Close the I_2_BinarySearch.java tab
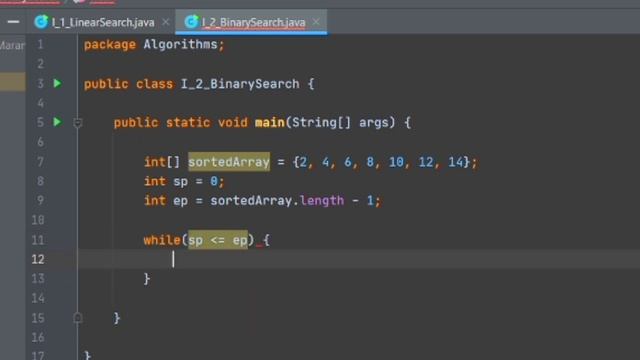 (316, 22)
